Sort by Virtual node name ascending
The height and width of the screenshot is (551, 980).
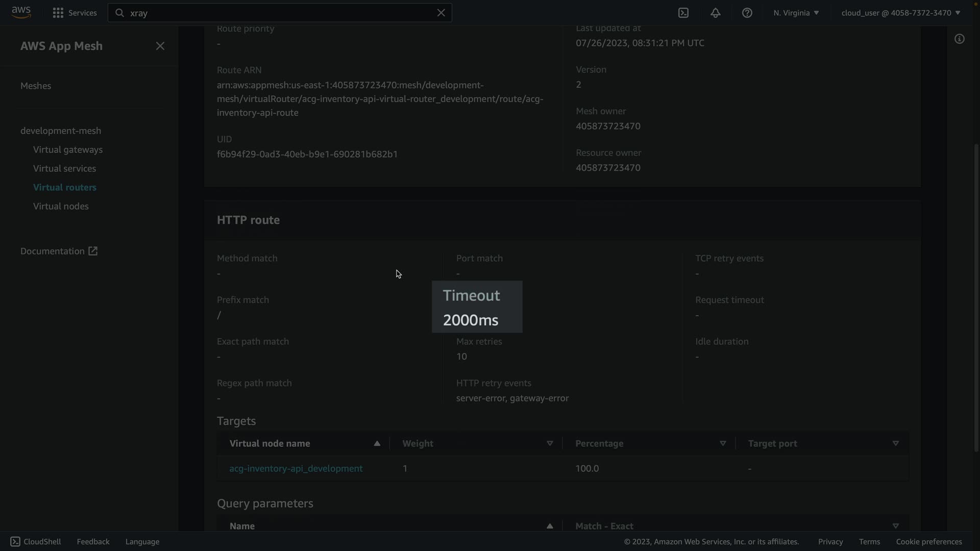377,443
